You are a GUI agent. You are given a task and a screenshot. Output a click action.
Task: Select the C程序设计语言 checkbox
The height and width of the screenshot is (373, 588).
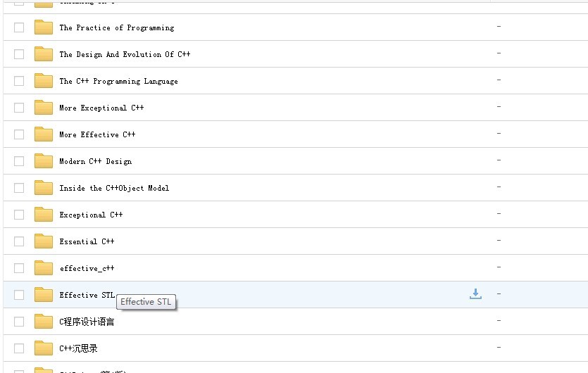pos(19,322)
